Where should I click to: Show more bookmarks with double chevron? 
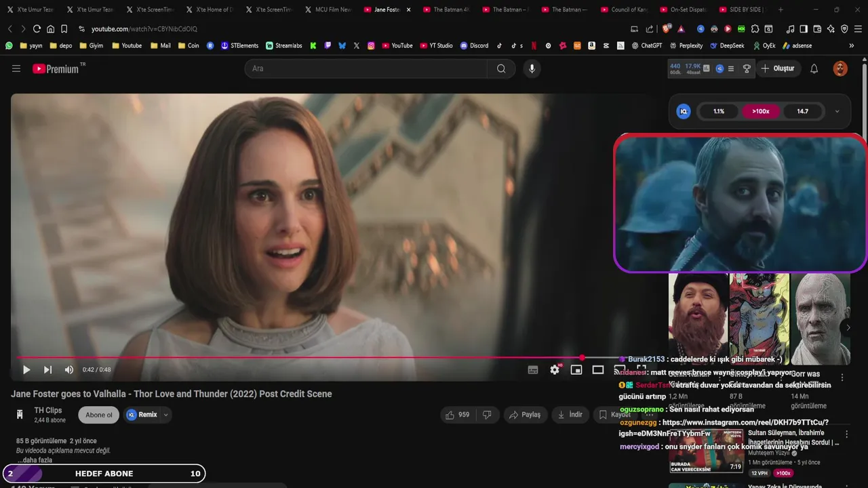click(852, 45)
